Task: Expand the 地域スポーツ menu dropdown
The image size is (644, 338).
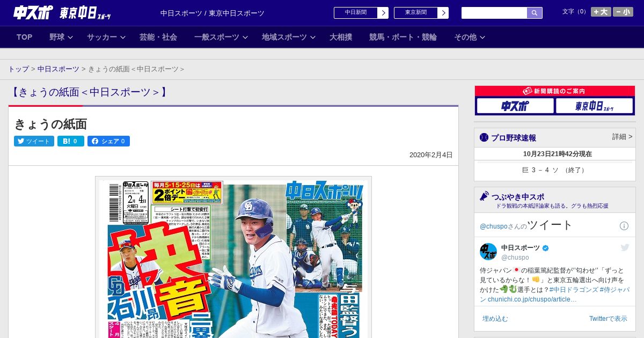Action: coord(288,37)
